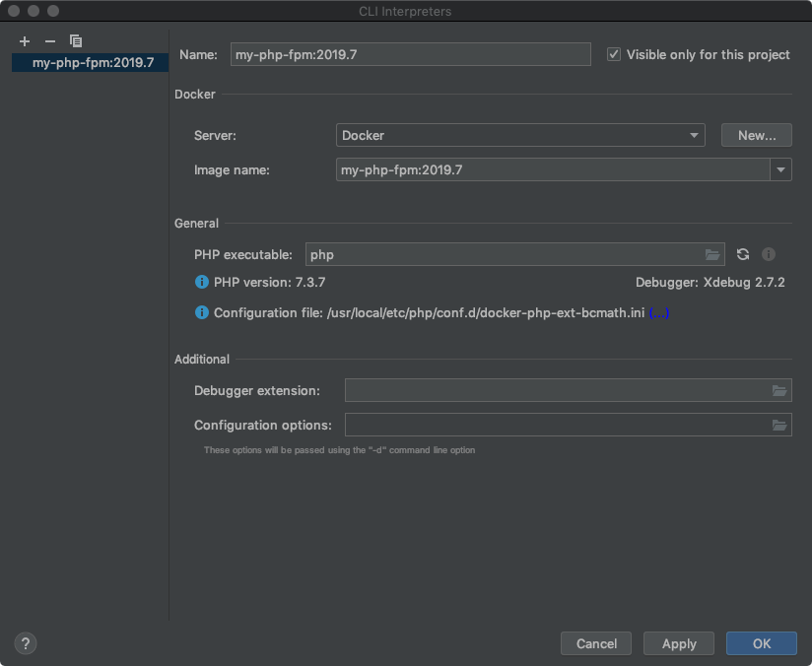812x666 pixels.
Task: Cancel the CLI Interpreters dialog
Action: pos(595,643)
